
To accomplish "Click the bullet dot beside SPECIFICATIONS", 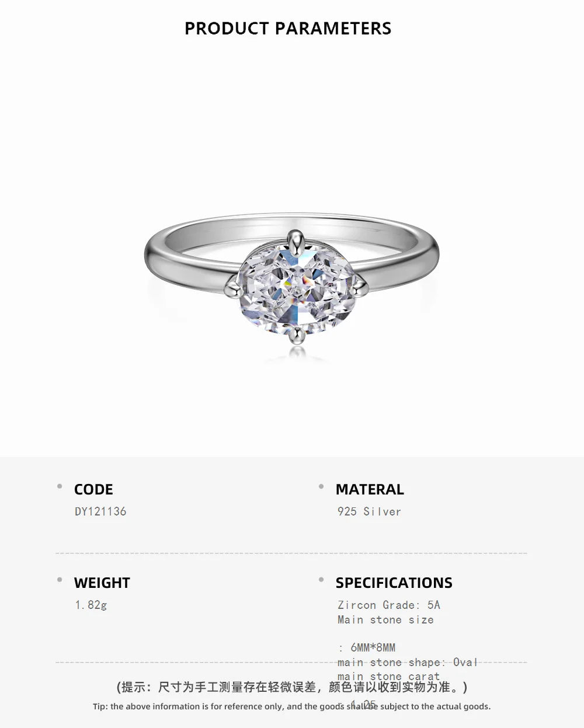I will [x=321, y=580].
